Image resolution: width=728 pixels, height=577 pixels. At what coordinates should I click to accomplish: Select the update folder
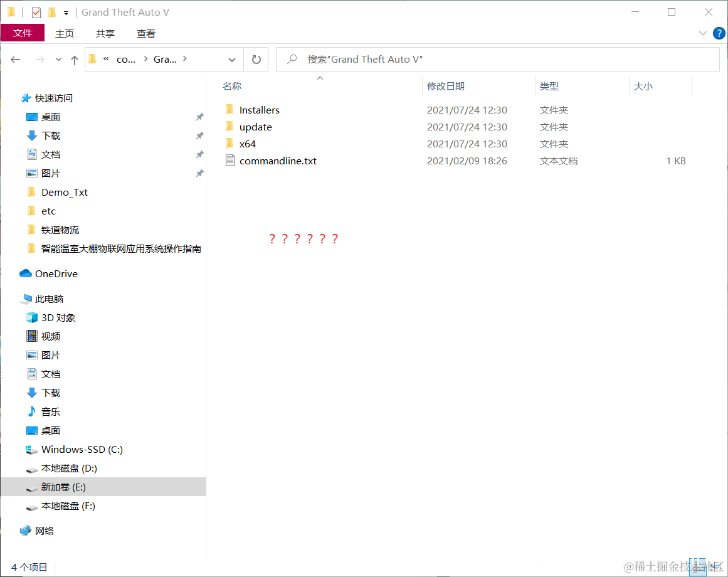tap(255, 127)
